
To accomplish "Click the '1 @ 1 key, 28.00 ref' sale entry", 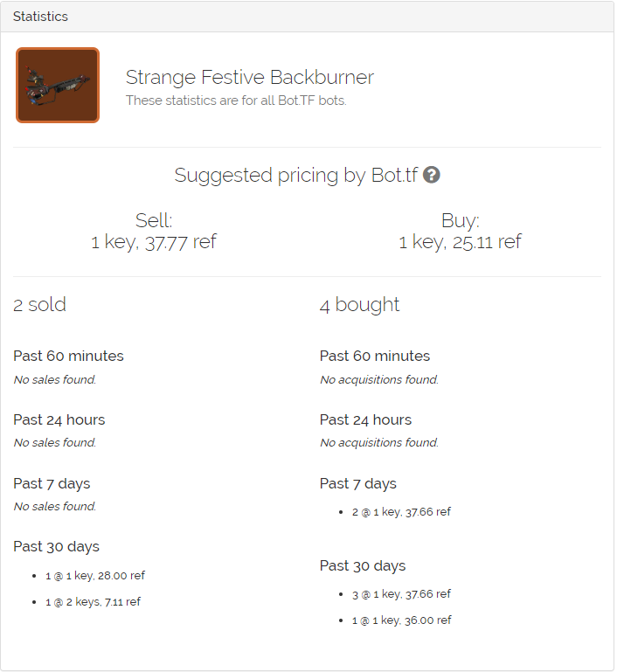I will point(95,576).
